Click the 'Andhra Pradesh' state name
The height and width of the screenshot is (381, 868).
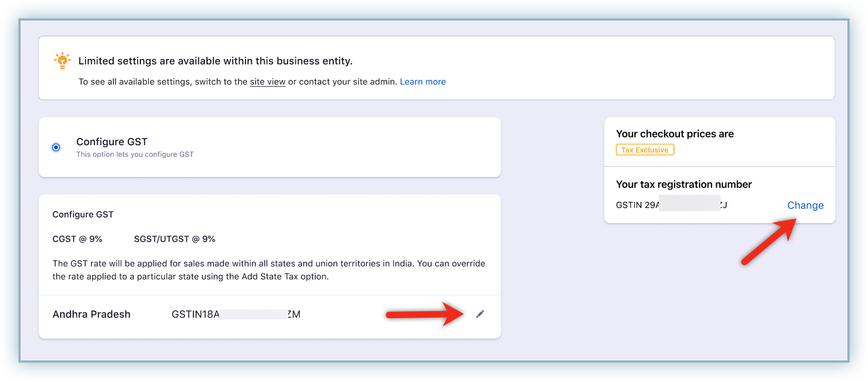pyautogui.click(x=92, y=314)
